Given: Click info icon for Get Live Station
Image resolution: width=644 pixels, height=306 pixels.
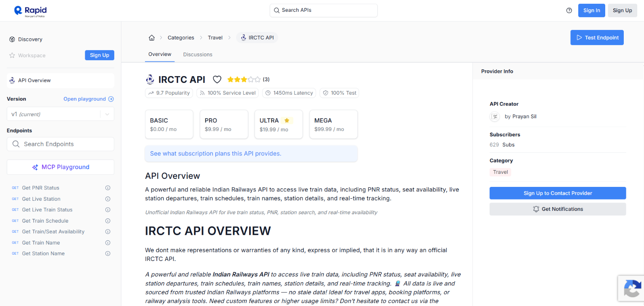Looking at the screenshot, I should tap(107, 199).
